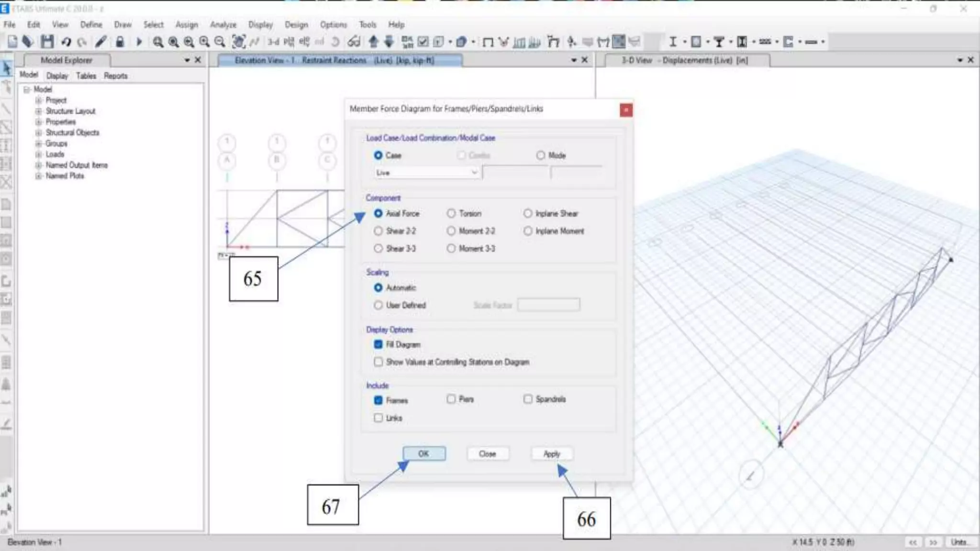Select the Shear 2-2 component
Viewport: 980px width, 551px height.
(x=379, y=231)
